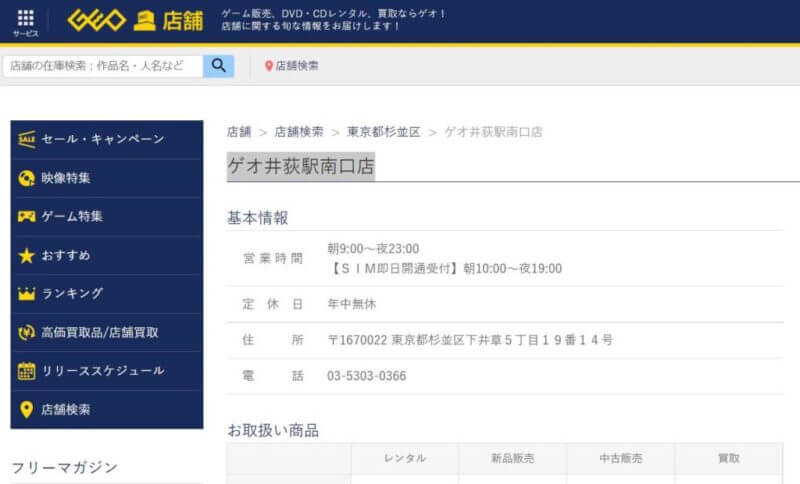Open the services grid menu icon
Screen dimensions: 800x484
tap(26, 21)
